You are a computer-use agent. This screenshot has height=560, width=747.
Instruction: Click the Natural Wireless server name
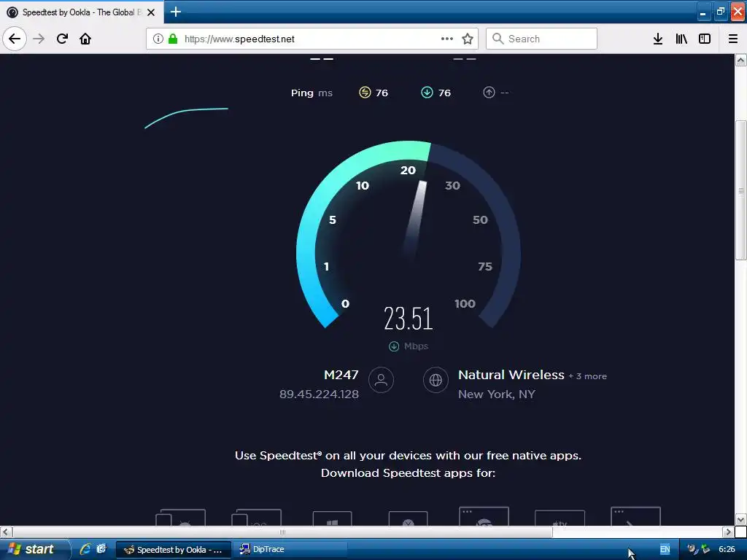(511, 375)
